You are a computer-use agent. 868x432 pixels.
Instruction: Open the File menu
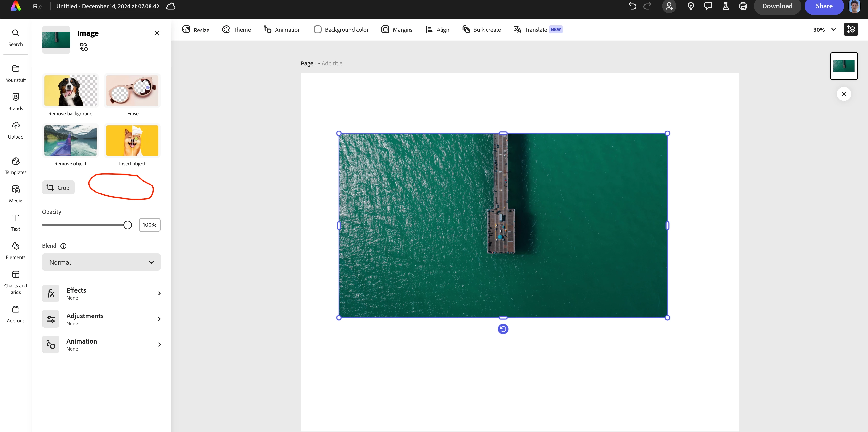click(37, 6)
